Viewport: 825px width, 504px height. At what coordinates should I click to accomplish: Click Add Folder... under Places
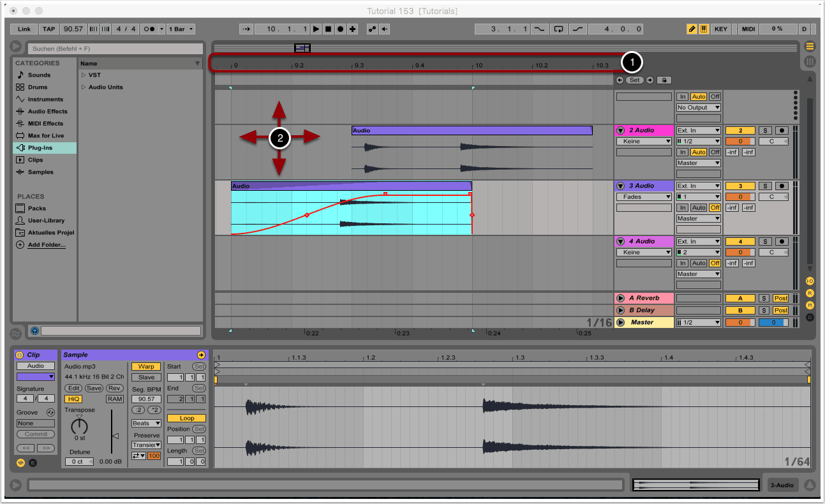pyautogui.click(x=46, y=245)
